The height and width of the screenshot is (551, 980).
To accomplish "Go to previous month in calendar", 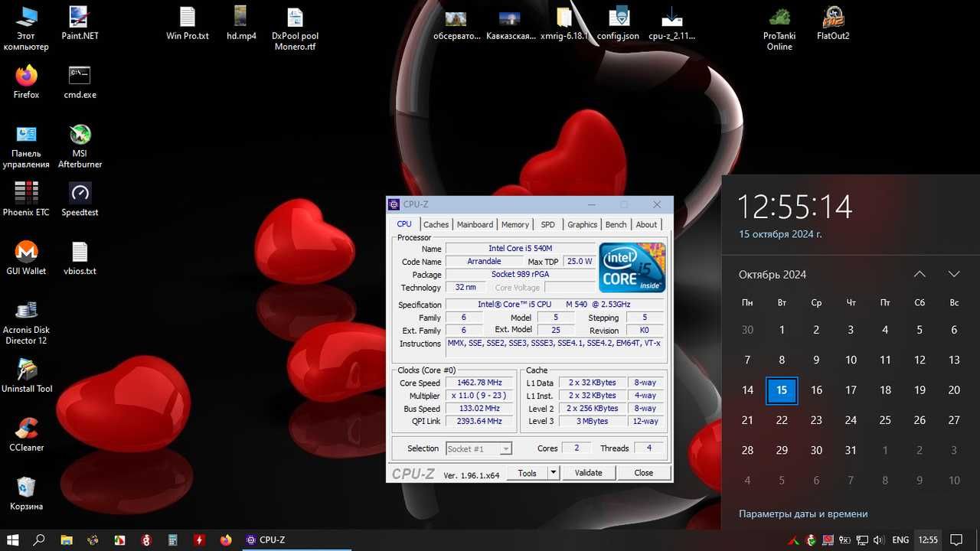I will (920, 274).
